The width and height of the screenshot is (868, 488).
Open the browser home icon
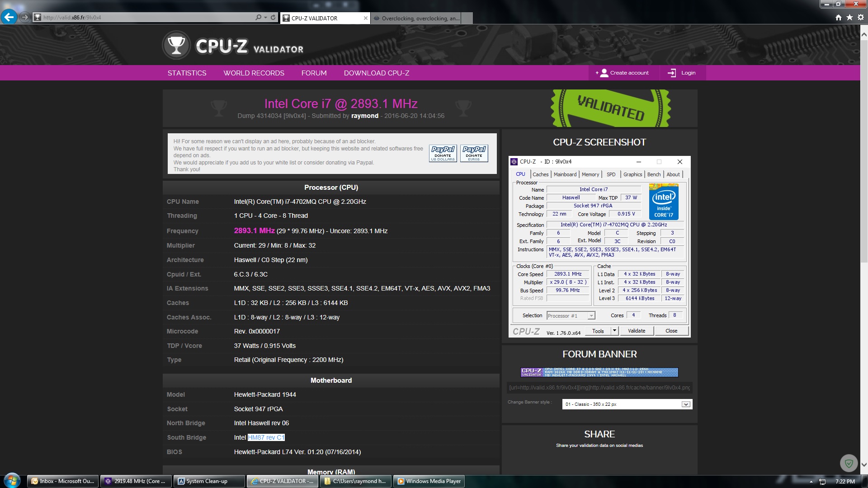[x=839, y=18]
